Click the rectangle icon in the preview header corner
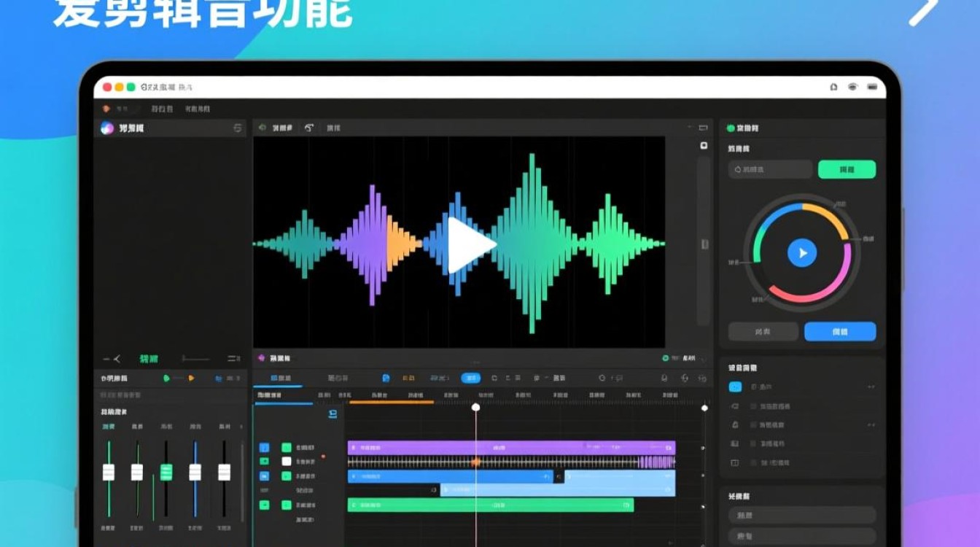The height and width of the screenshot is (547, 980). click(x=703, y=128)
